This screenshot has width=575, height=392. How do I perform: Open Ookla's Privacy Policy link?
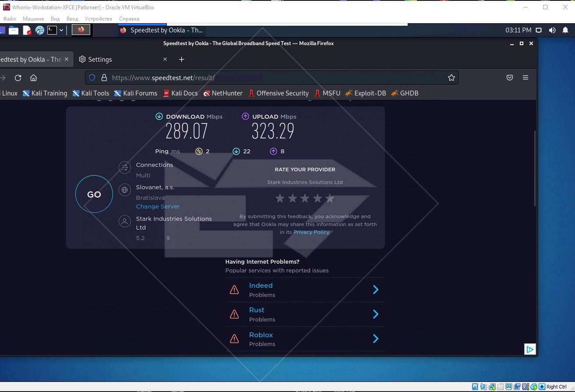click(311, 232)
